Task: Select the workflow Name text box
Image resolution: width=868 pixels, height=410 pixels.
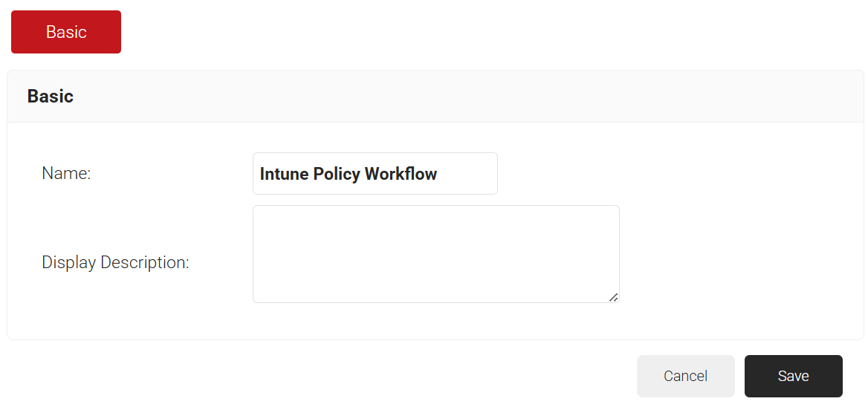Action: [x=375, y=174]
